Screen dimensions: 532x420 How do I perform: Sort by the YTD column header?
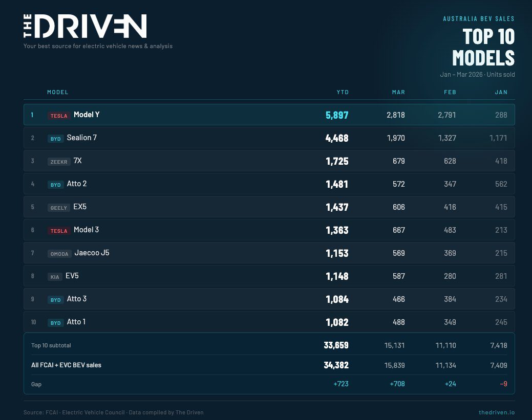tap(342, 92)
